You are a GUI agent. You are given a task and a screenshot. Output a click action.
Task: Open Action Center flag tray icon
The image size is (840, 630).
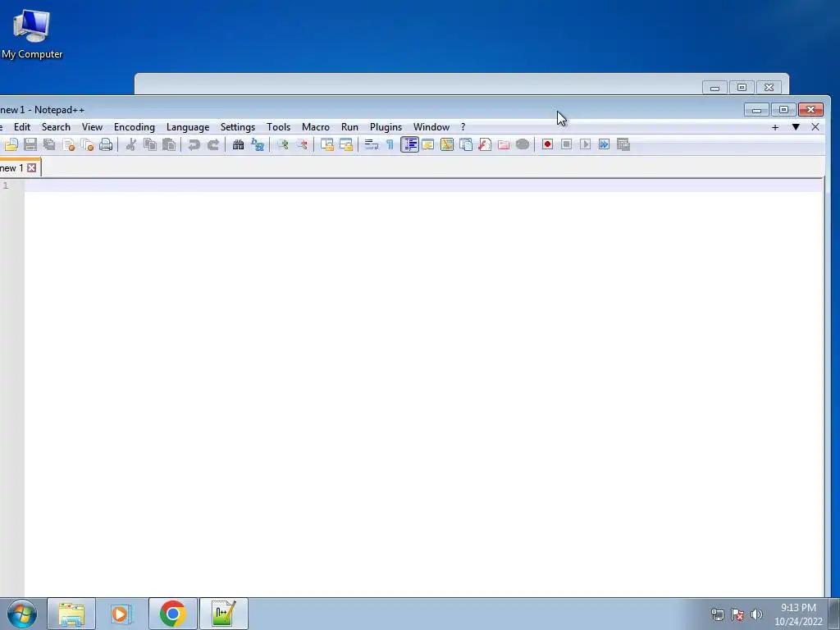point(737,614)
